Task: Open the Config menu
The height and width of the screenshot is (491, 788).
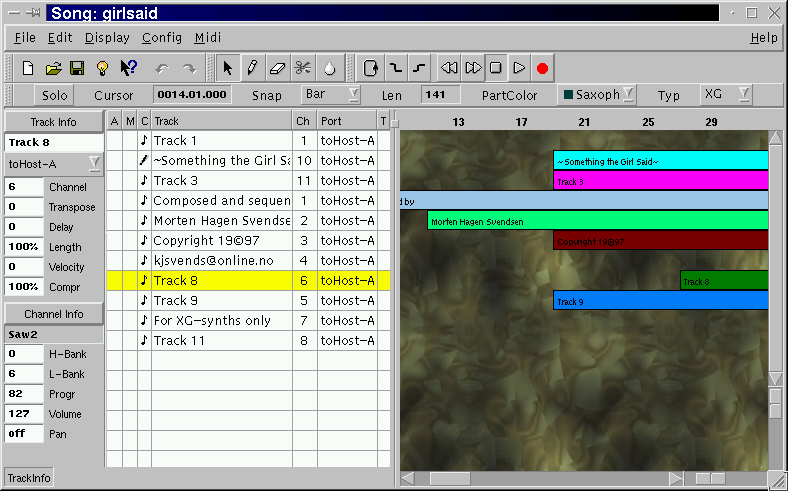Action: pyautogui.click(x=161, y=37)
